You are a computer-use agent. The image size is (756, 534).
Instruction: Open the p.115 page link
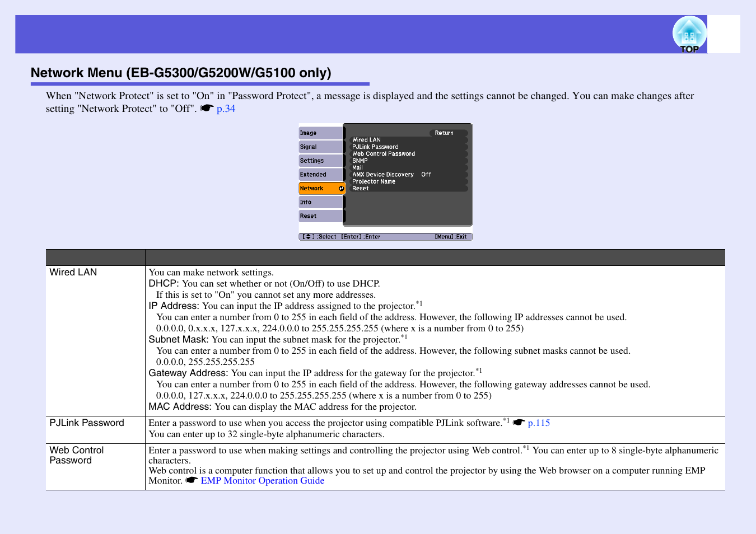point(539,423)
